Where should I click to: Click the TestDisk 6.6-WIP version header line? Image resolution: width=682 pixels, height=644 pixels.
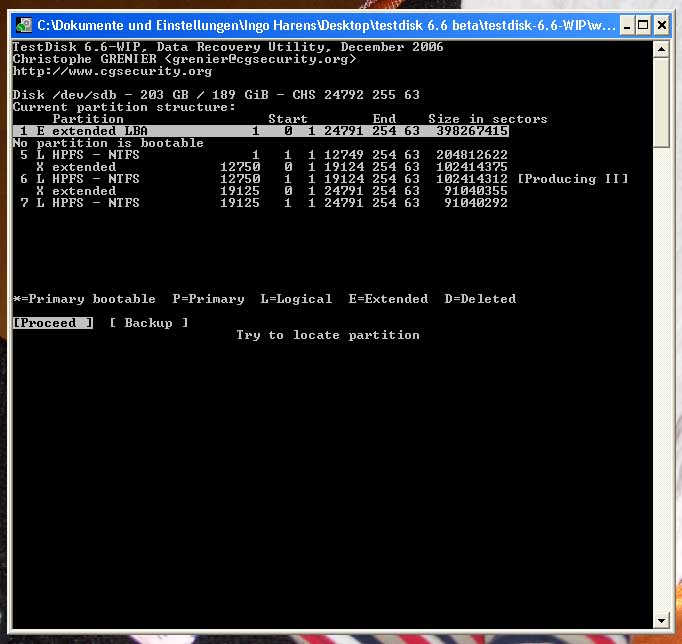click(228, 47)
